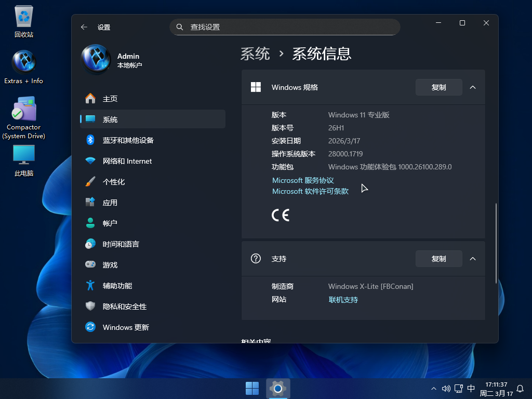The image size is (532, 399).
Task: Click the volume icon in system tray
Action: [x=446, y=388]
